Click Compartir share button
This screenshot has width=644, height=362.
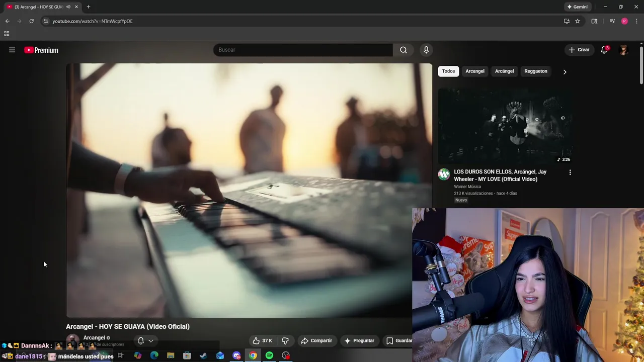316,341
